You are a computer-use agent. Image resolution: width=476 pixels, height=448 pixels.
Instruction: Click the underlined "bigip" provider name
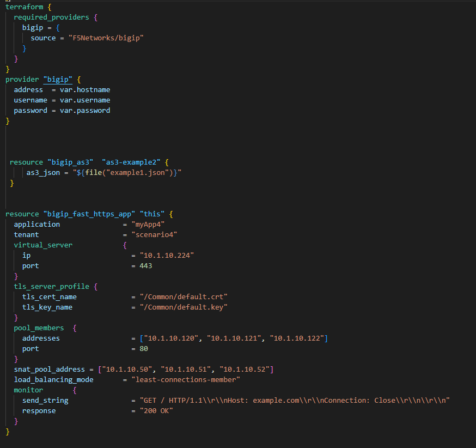(58, 80)
